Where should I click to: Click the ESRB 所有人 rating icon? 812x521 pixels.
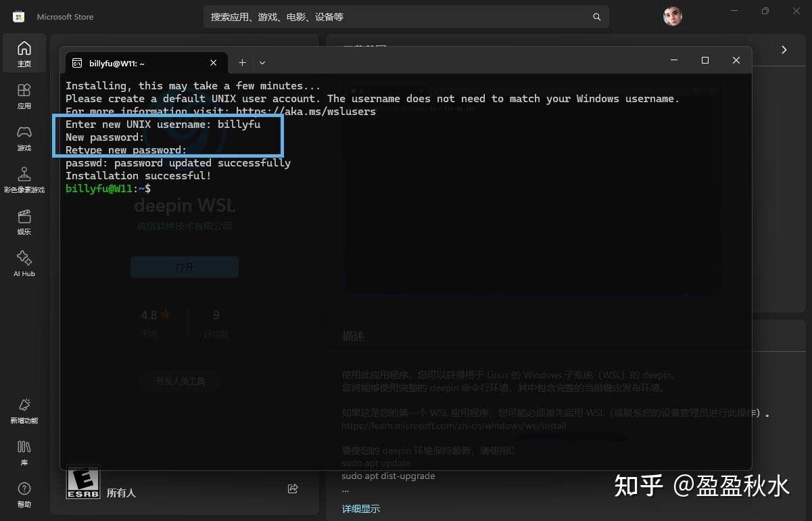click(82, 482)
